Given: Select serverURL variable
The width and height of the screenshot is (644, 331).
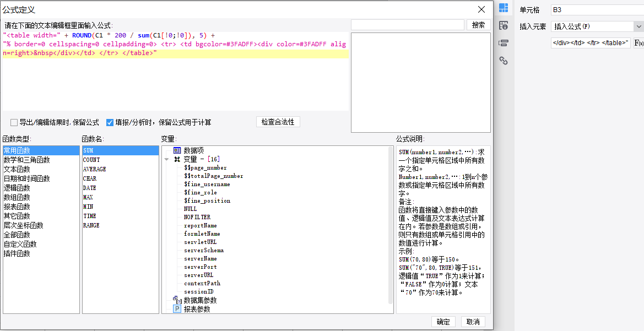Looking at the screenshot, I should click(x=199, y=275).
